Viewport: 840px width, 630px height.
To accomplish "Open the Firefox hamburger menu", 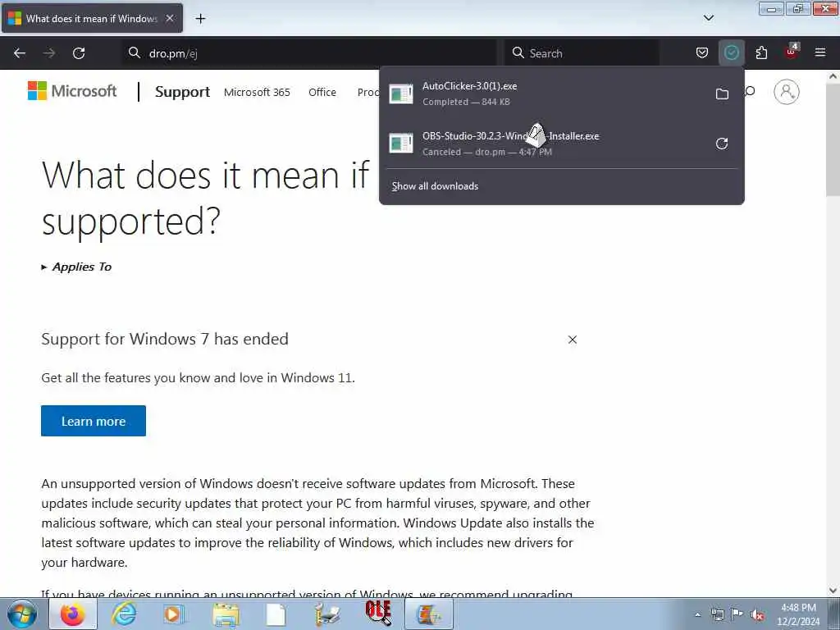I will coord(820,52).
